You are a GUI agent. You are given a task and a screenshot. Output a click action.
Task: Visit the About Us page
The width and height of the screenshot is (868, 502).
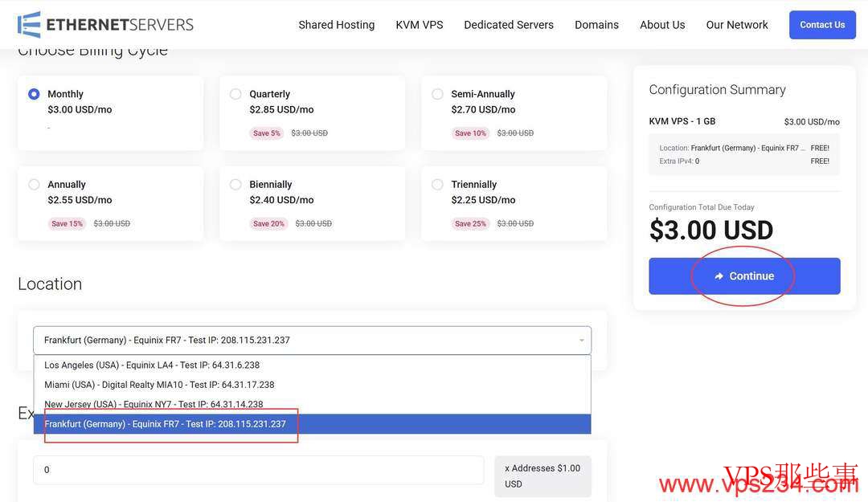coord(662,25)
